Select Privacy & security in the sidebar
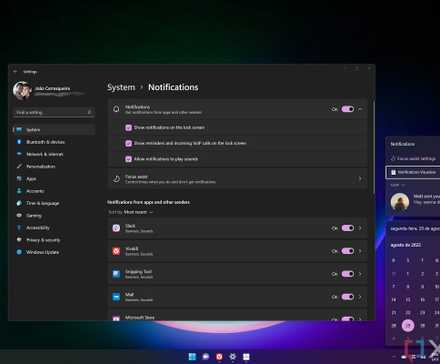The width and height of the screenshot is (440, 364). pyautogui.click(x=54, y=240)
